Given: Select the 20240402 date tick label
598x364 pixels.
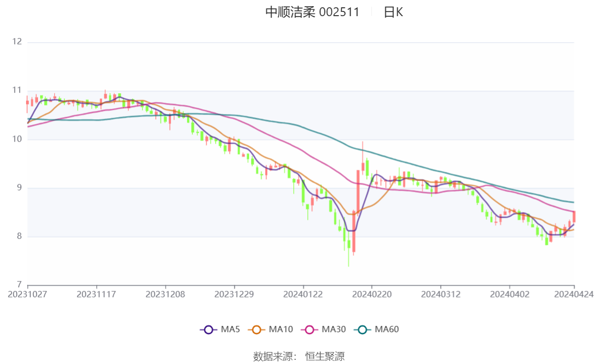Looking at the screenshot, I should [509, 295].
